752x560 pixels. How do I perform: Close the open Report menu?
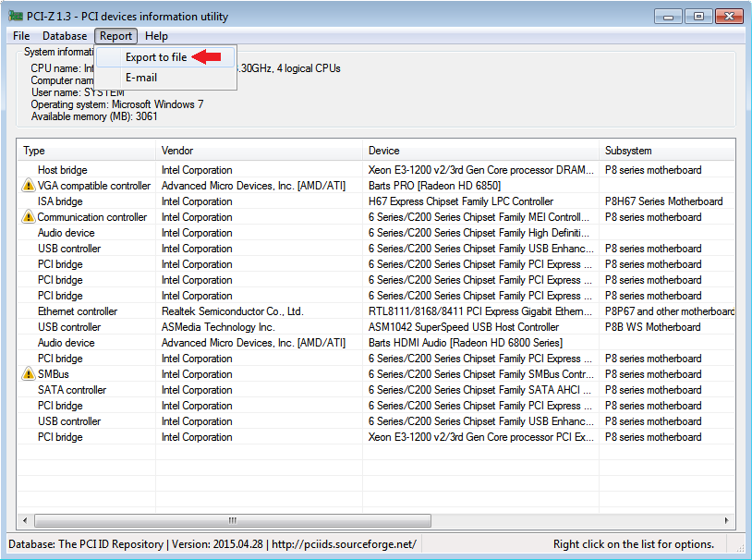(115, 36)
